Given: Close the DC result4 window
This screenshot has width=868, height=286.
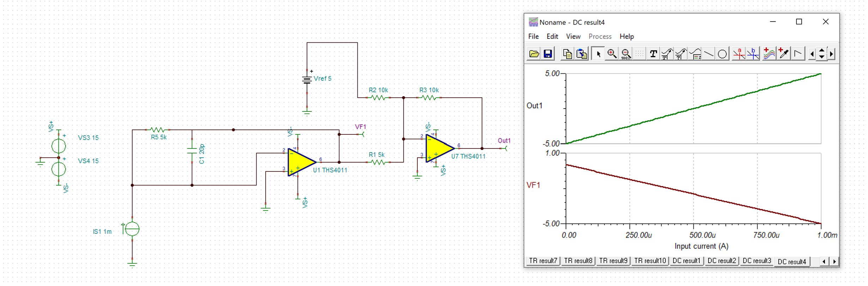Looking at the screenshot, I should point(826,22).
